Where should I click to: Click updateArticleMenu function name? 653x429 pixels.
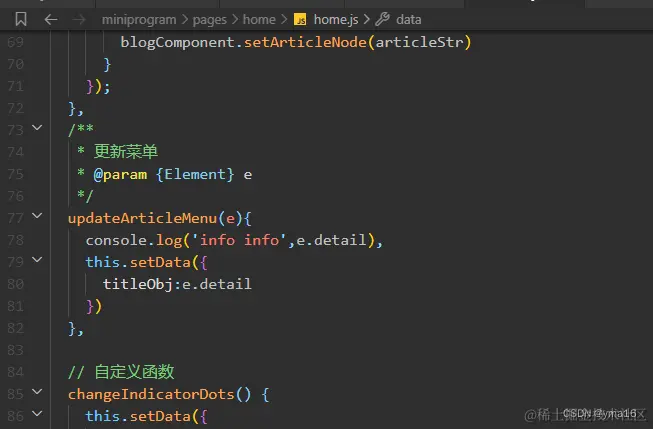pos(142,218)
